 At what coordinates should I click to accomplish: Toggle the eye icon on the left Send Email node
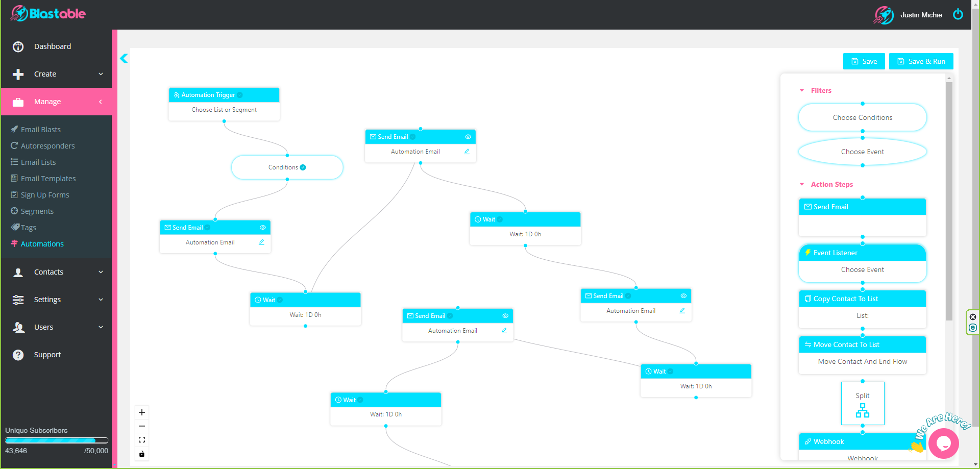click(x=263, y=228)
